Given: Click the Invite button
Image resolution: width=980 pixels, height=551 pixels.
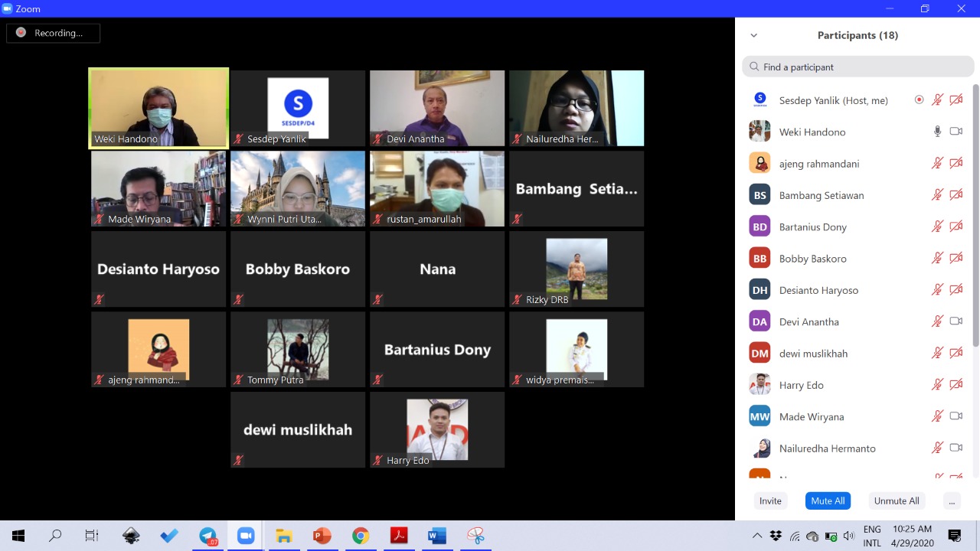Looking at the screenshot, I should click(770, 501).
